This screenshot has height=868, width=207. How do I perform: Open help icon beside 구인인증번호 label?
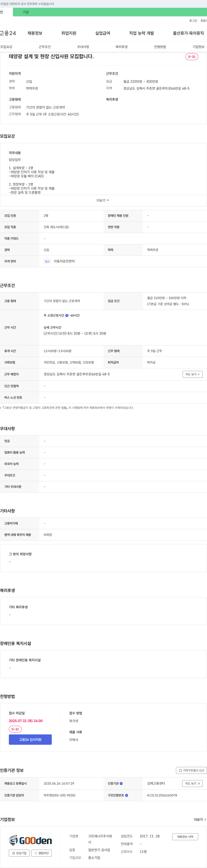(x=127, y=795)
